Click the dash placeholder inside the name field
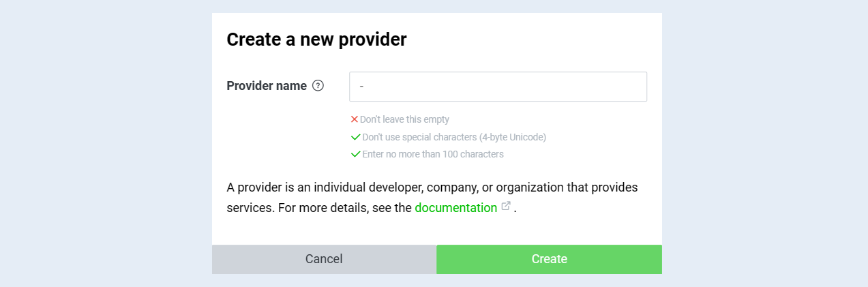 (361, 87)
